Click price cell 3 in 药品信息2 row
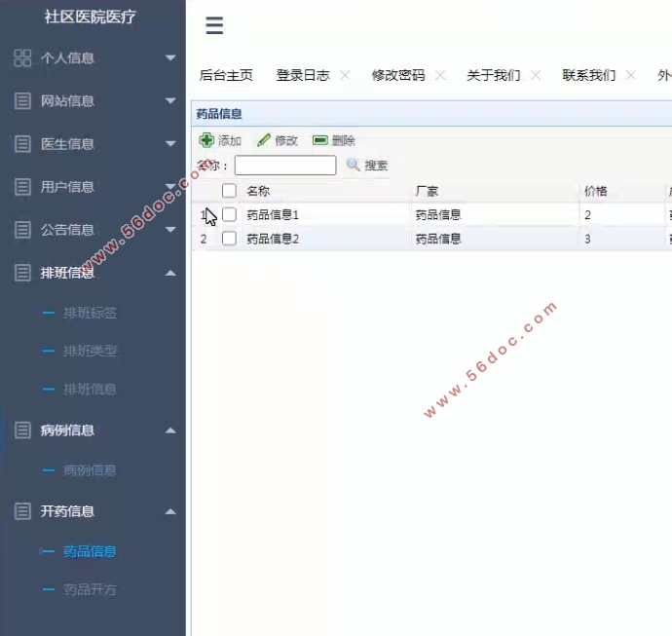This screenshot has width=672, height=636. click(587, 239)
